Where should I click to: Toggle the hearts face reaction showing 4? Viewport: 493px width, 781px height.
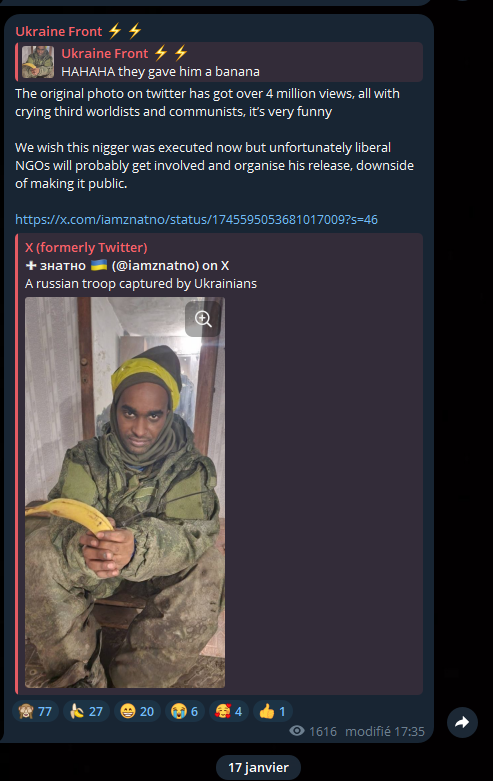click(x=229, y=711)
